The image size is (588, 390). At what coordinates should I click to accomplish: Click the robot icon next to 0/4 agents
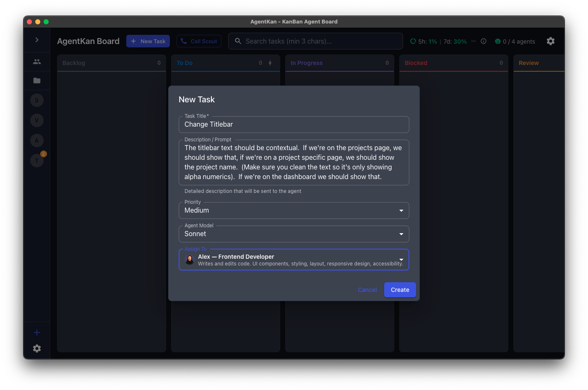click(497, 41)
